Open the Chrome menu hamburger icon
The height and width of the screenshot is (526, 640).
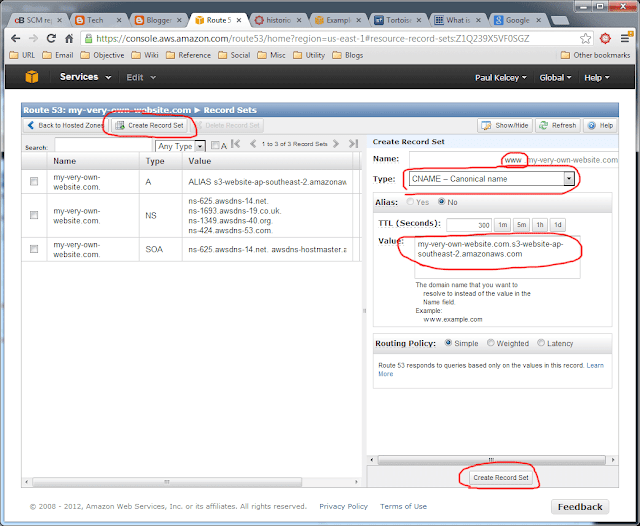pos(625,39)
